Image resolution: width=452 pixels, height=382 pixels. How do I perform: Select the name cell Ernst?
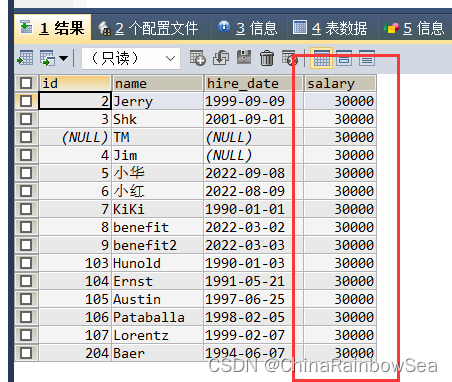point(157,281)
